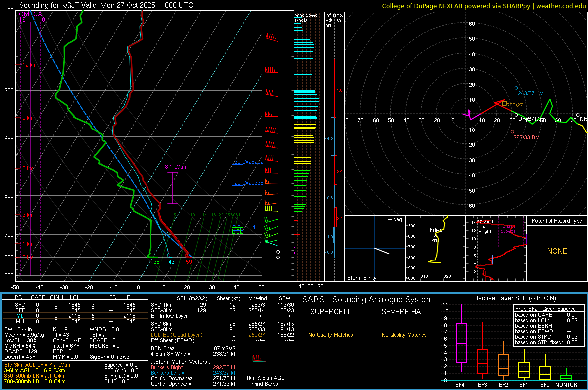The height and width of the screenshot is (390, 588).
Task: Click the 'SRH (m2/s2)' column header
Action: click(x=192, y=298)
